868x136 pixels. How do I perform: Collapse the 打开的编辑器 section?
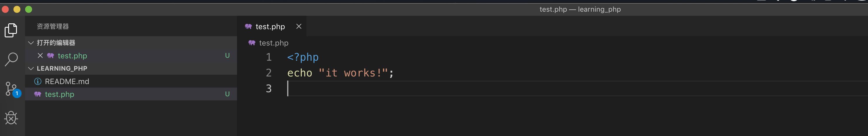tap(31, 43)
